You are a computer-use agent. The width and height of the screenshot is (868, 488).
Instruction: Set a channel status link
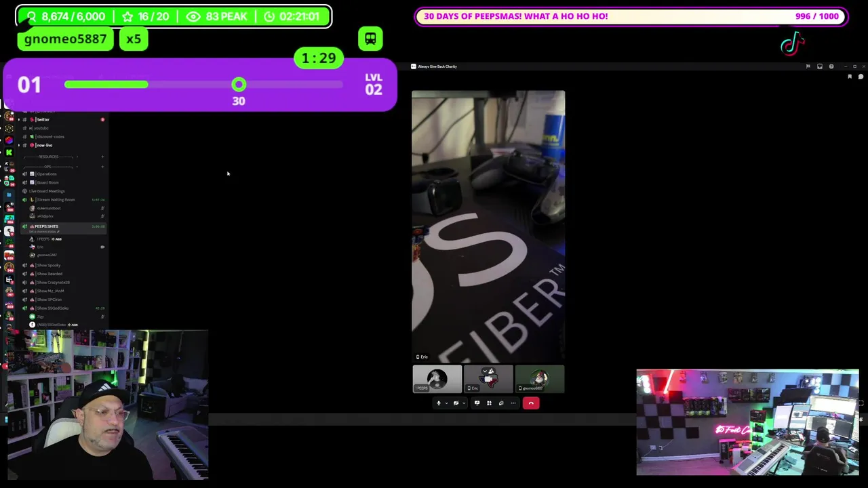44,232
